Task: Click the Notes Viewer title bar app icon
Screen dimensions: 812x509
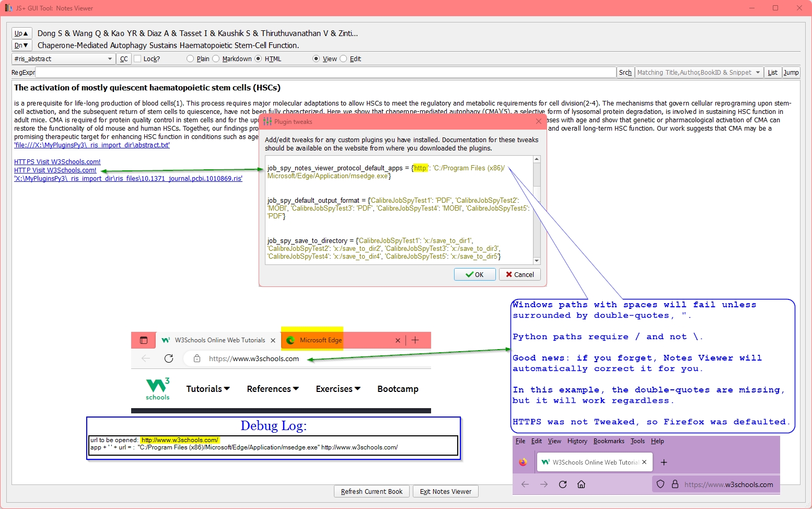Action: click(9, 8)
